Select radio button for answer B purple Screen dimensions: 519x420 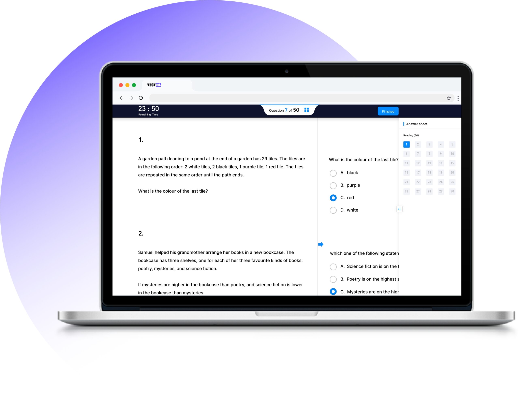333,185
